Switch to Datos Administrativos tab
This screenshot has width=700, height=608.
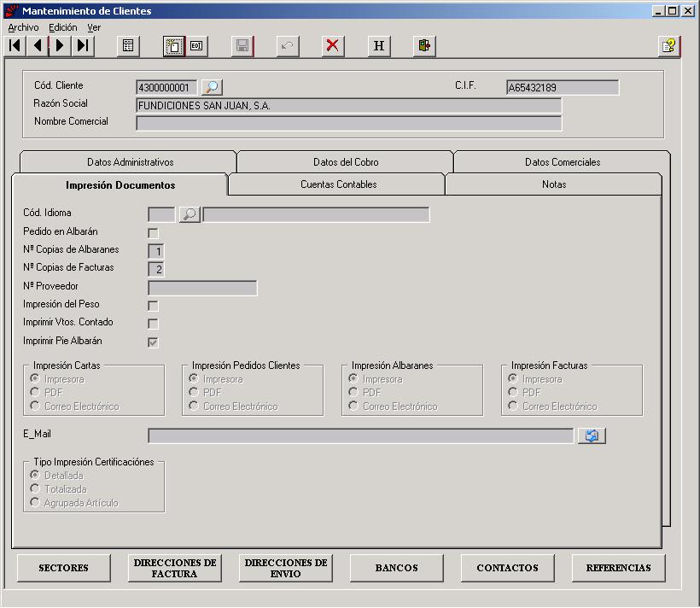tap(130, 161)
